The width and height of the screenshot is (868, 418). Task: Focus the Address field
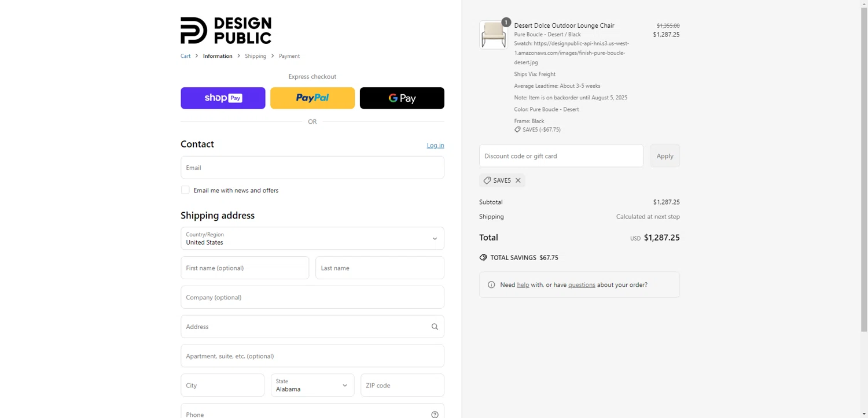coord(312,327)
